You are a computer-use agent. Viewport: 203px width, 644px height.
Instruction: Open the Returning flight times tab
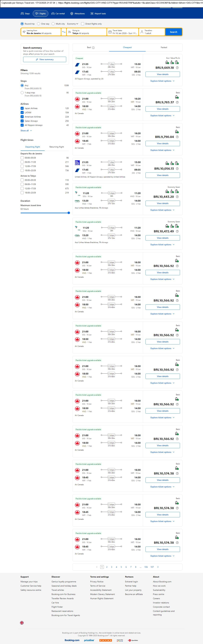56,147
